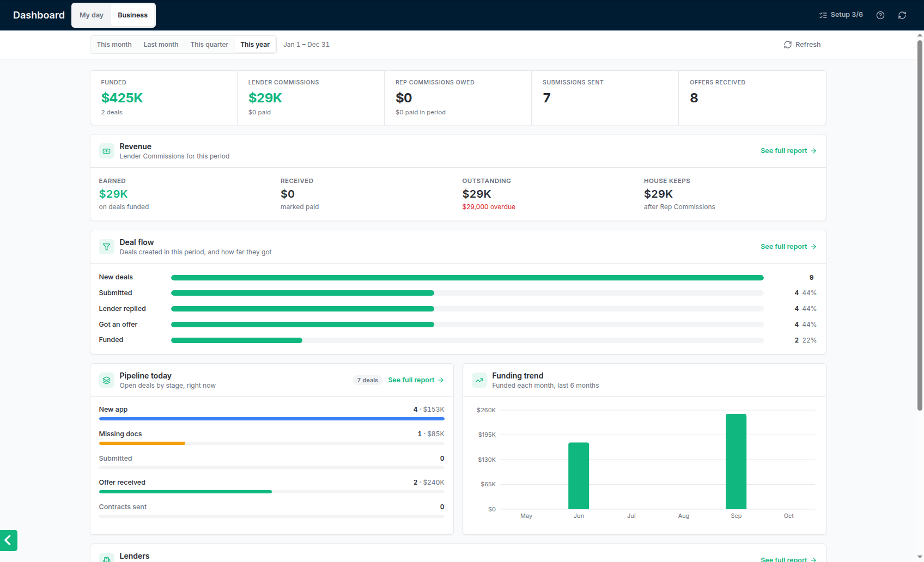Image resolution: width=924 pixels, height=562 pixels.
Task: Click the Submitted row in Deal flow
Action: point(458,293)
